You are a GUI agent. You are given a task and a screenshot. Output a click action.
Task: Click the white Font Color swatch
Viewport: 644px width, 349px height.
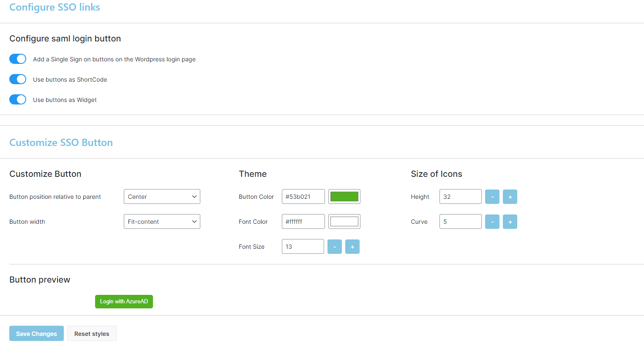[344, 221]
